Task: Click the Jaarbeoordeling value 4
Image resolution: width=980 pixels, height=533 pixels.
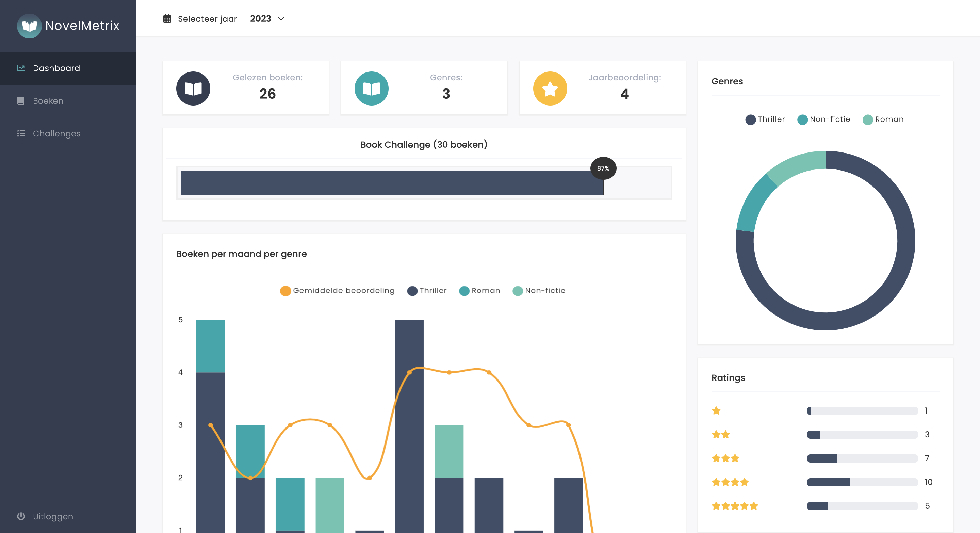Action: 624,94
